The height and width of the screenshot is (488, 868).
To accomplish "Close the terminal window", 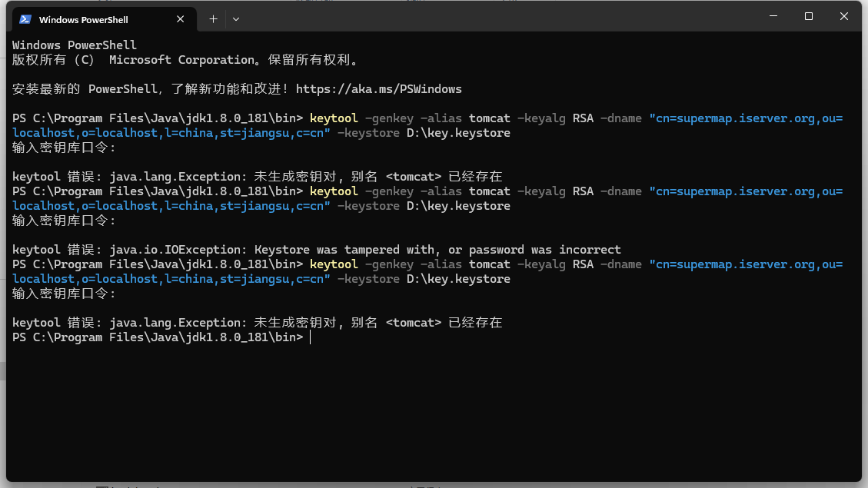I will (x=843, y=16).
